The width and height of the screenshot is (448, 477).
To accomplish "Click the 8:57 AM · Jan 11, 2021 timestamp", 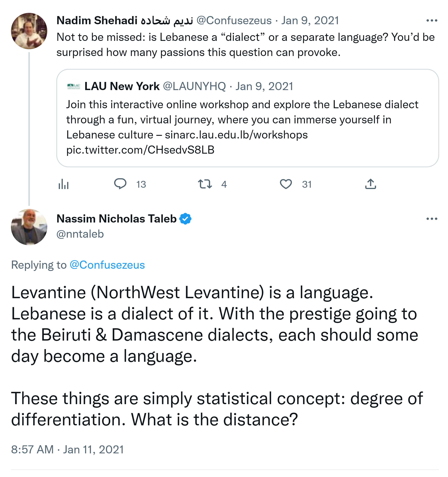I will tap(67, 449).
